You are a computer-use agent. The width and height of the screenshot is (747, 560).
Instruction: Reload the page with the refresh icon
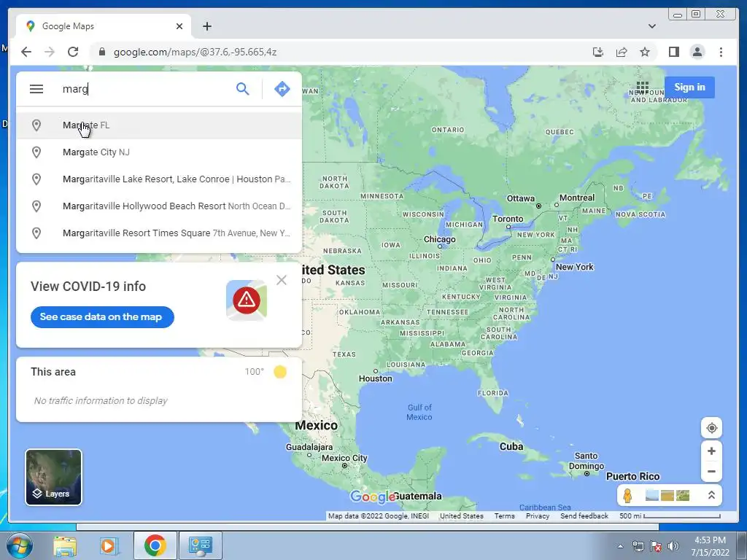point(73,52)
